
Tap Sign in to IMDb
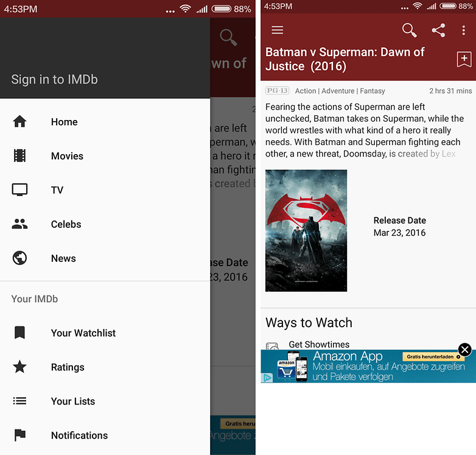coord(55,79)
